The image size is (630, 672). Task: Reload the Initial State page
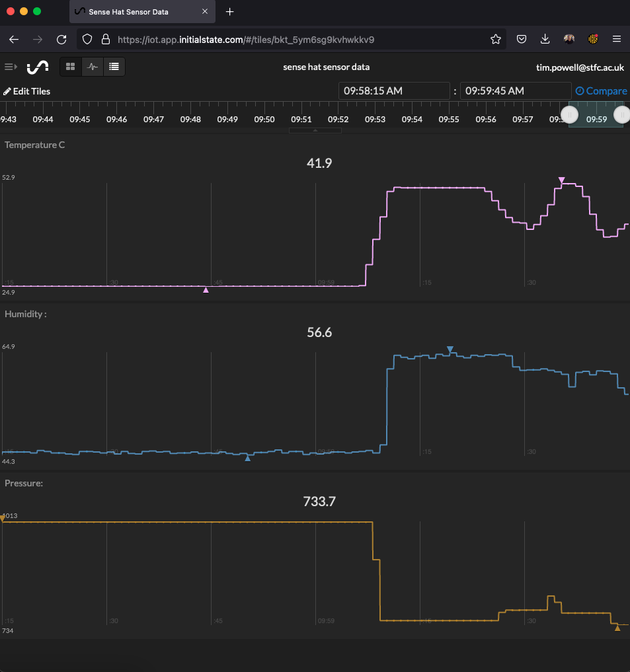(x=61, y=40)
